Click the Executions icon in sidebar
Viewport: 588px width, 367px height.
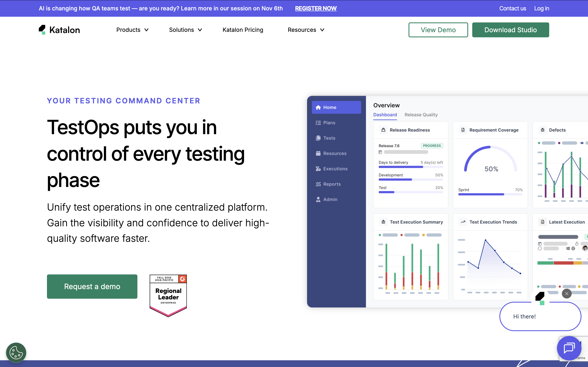[x=318, y=169]
